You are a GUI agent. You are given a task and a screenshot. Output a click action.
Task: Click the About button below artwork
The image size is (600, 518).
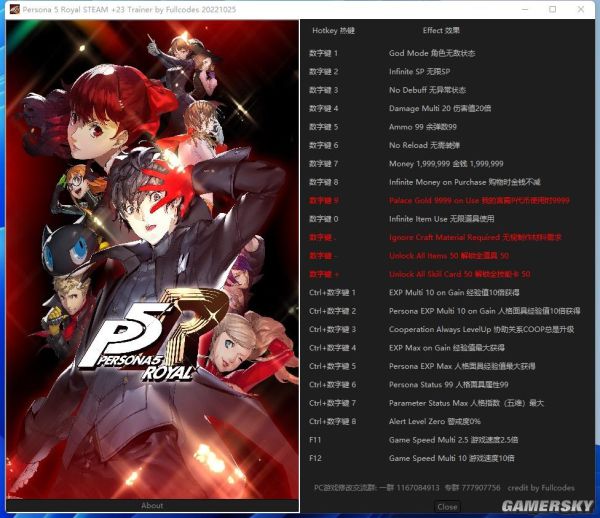tap(152, 505)
